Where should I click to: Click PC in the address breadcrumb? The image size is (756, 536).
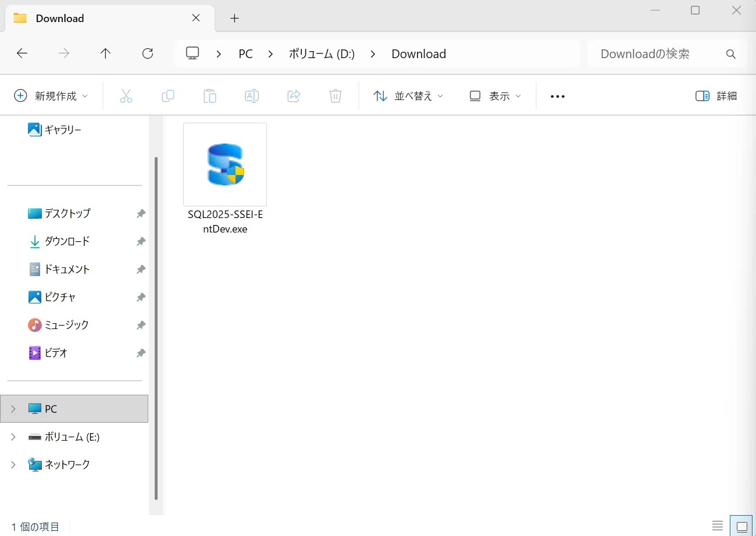(245, 54)
